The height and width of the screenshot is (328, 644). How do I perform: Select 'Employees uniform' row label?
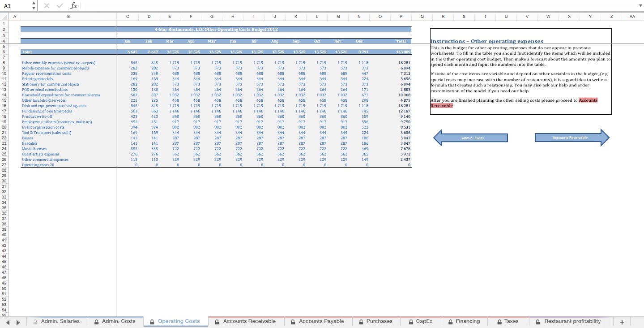click(57, 122)
